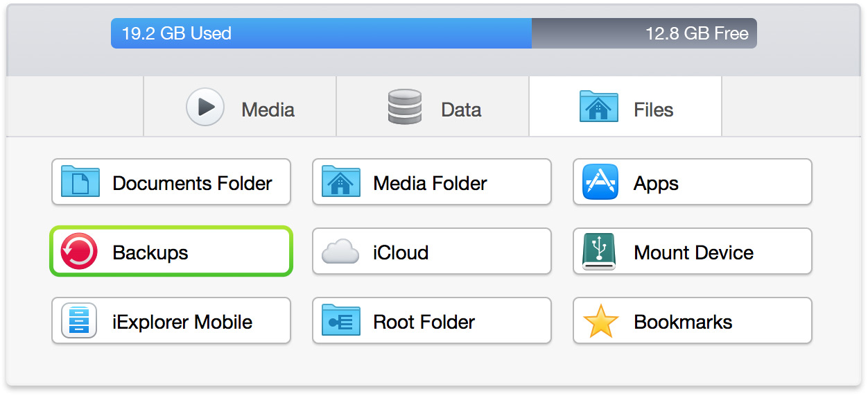Click the 19.2 GB Used storage bar
Viewport: 868px width, 396px height.
click(x=320, y=33)
